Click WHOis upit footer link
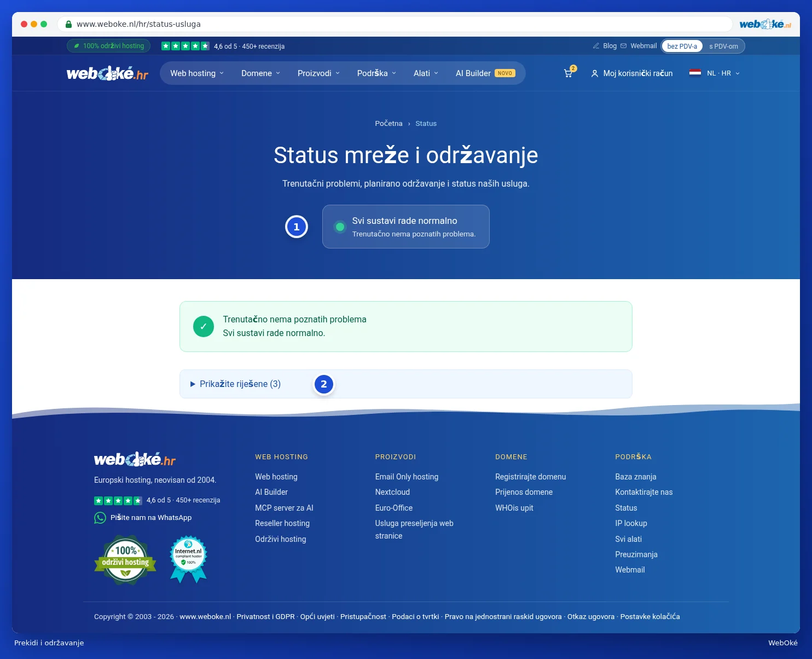 point(514,508)
